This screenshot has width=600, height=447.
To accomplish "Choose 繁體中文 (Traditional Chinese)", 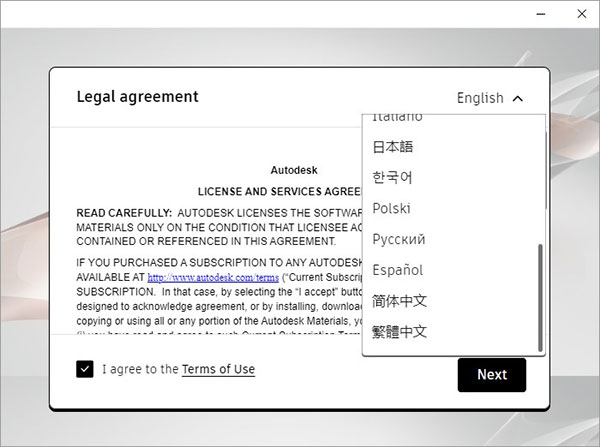I will click(399, 332).
